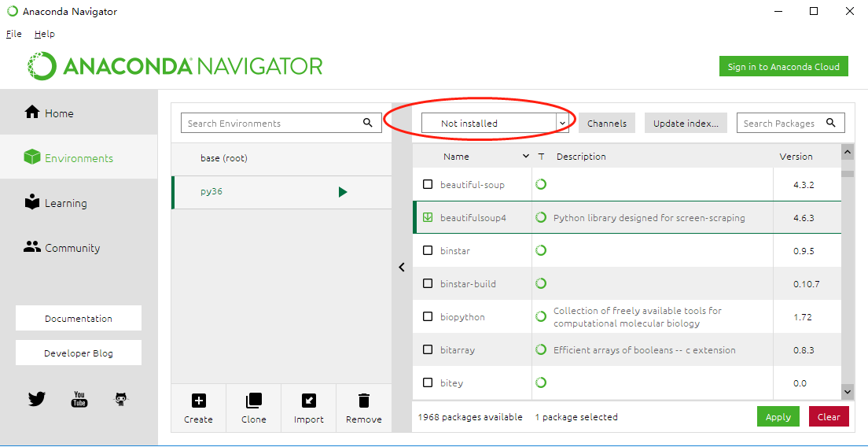This screenshot has height=447, width=868.
Task: Click the search magnifier in Search Environments
Action: [x=368, y=123]
